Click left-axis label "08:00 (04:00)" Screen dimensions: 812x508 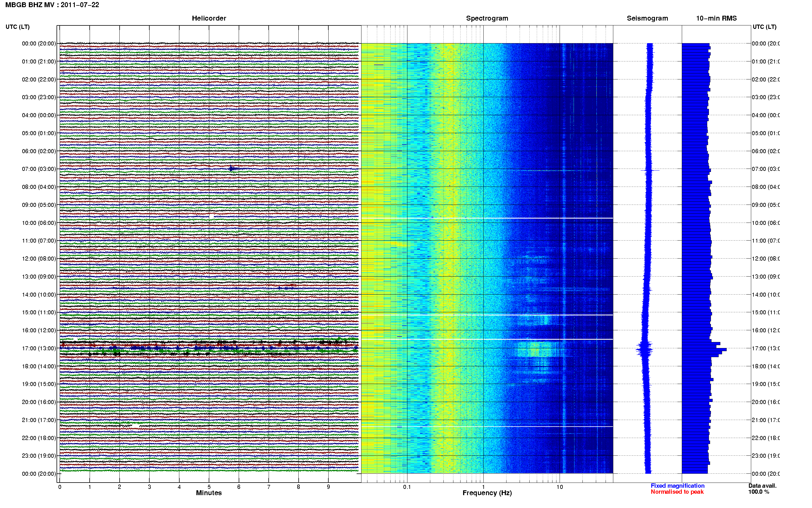pos(39,187)
